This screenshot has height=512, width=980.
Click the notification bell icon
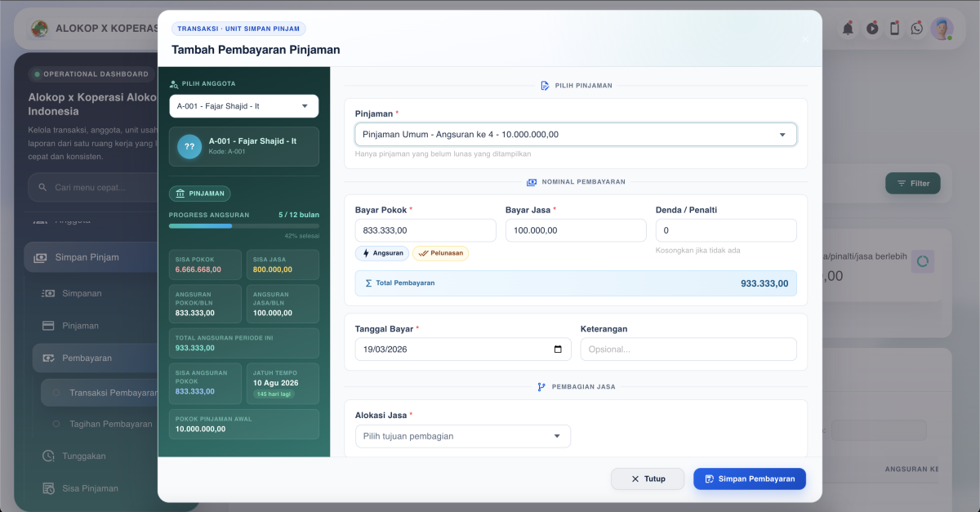pyautogui.click(x=849, y=29)
